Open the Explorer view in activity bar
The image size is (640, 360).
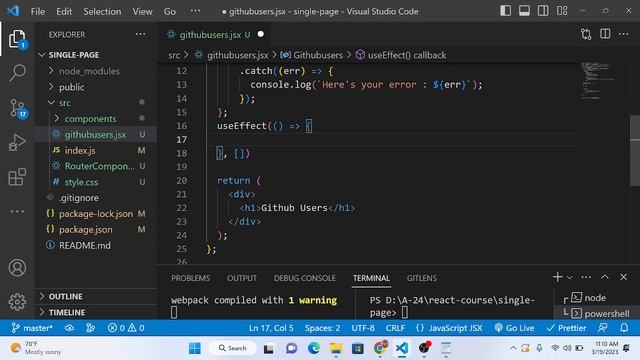click(x=17, y=39)
